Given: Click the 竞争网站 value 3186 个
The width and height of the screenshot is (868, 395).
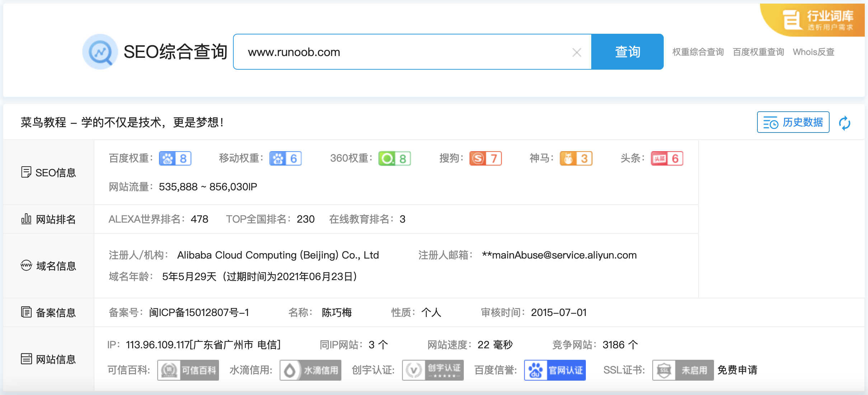Looking at the screenshot, I should [620, 345].
